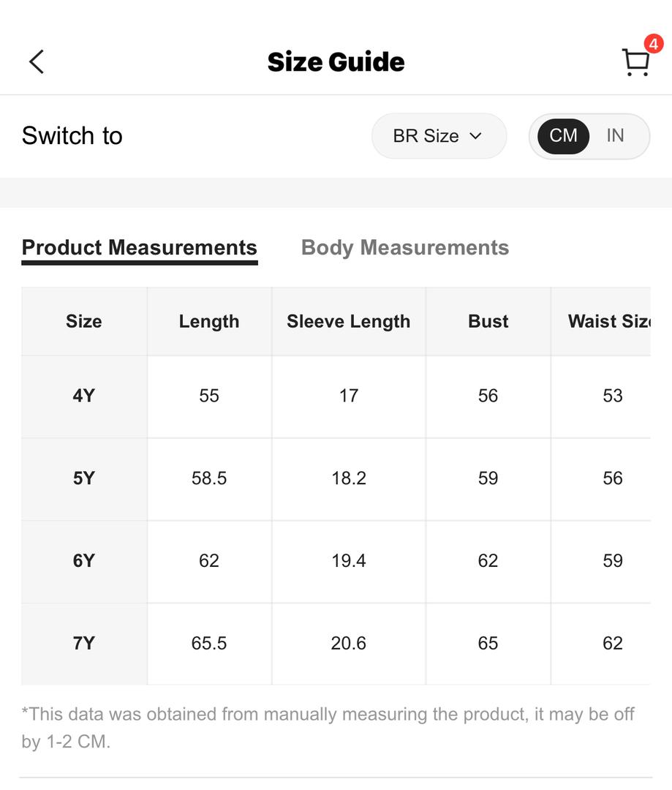Select the 7Y size row label
Image resolution: width=672 pixels, height=790 pixels.
point(84,644)
